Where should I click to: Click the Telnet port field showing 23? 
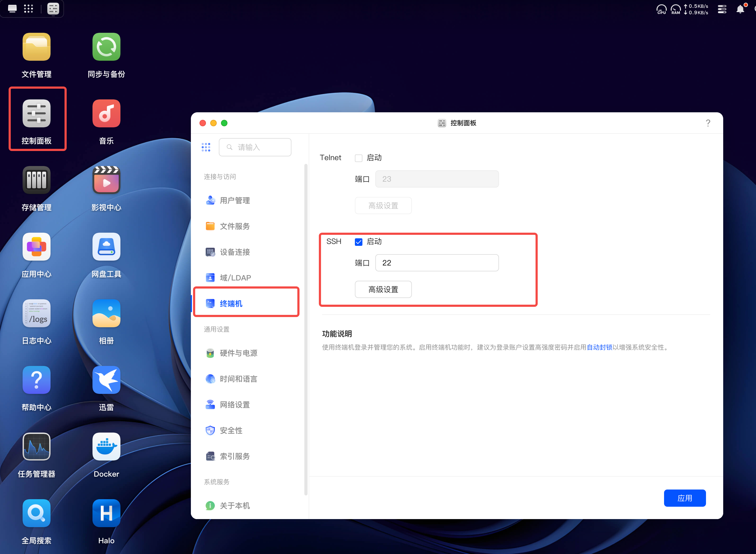tap(437, 179)
